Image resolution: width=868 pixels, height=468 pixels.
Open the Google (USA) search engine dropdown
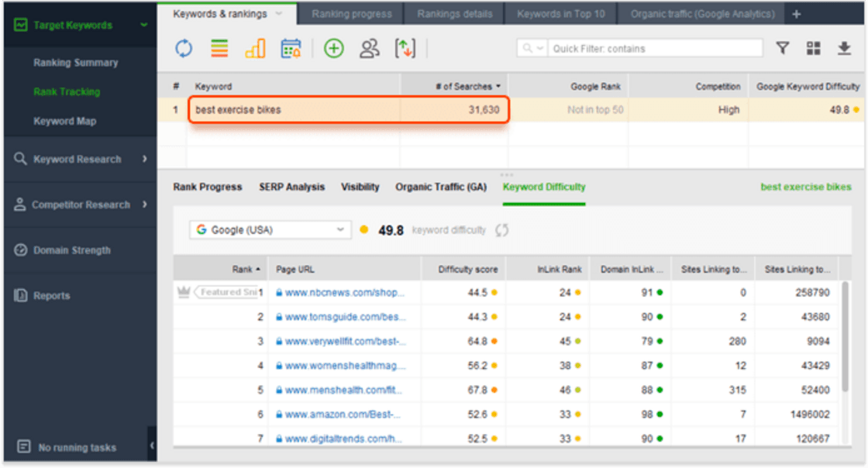click(269, 229)
